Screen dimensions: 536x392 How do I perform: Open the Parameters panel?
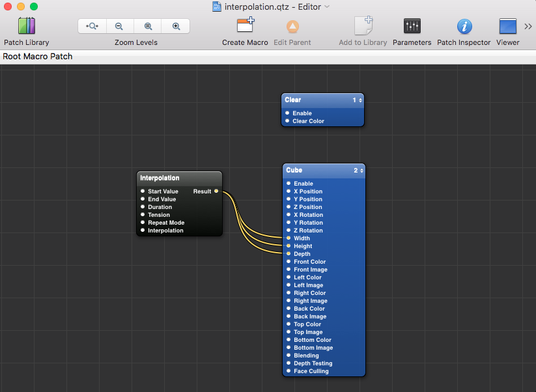pos(412,26)
